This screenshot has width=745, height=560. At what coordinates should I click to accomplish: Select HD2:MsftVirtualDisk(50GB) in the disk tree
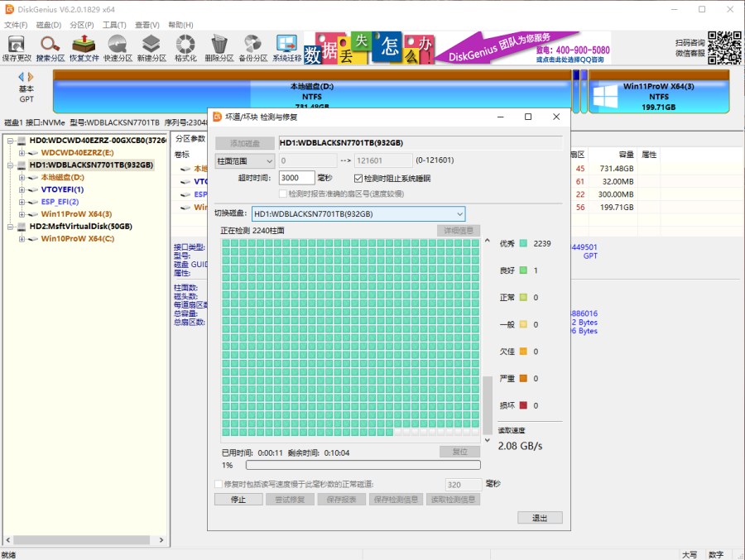[x=81, y=227]
